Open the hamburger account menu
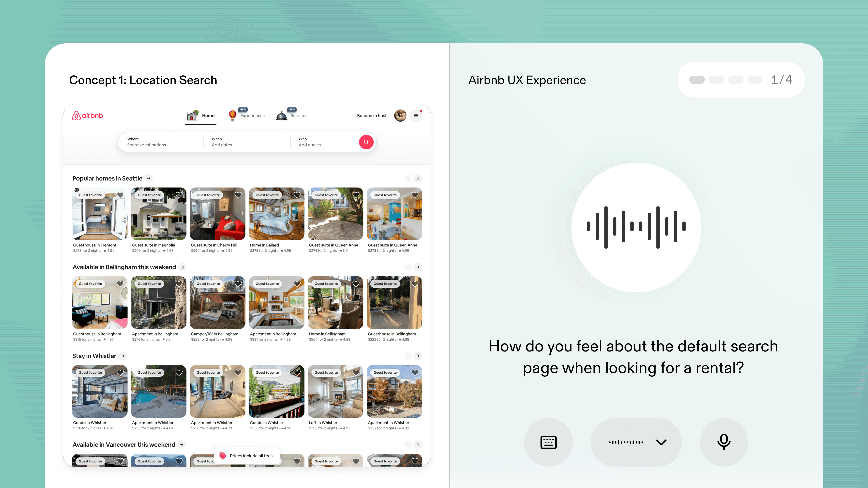This screenshot has height=488, width=868. coord(416,115)
